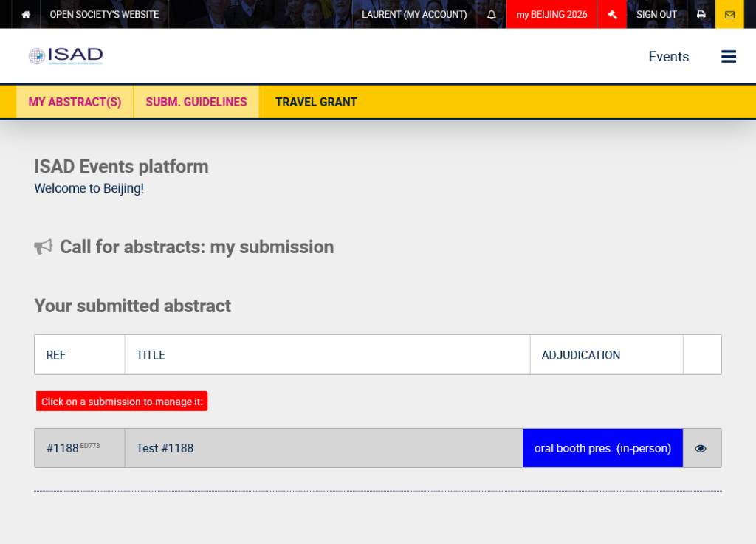Switch to the MY ABSTRACT(S) tab

(75, 102)
